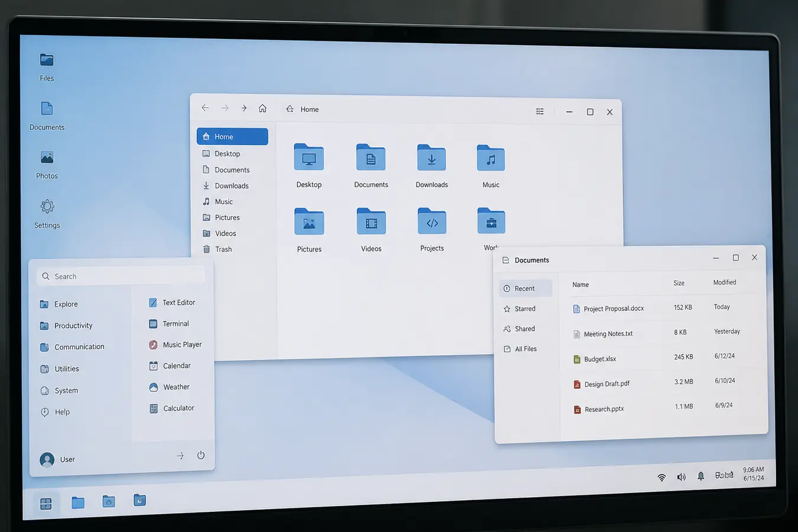
Task: Launch Music Player from start menu
Action: (x=175, y=345)
